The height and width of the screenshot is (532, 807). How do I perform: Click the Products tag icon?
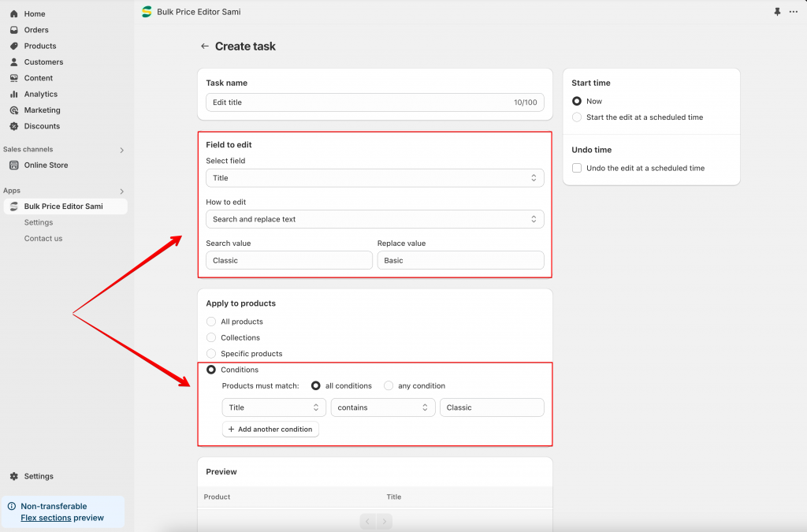click(x=14, y=46)
